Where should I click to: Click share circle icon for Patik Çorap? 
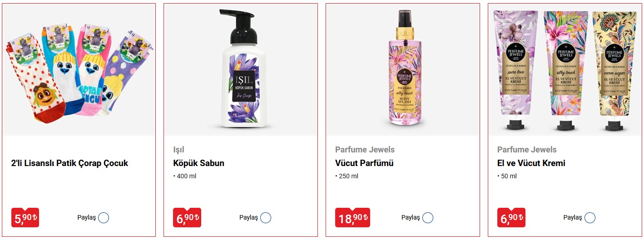pyautogui.click(x=104, y=218)
